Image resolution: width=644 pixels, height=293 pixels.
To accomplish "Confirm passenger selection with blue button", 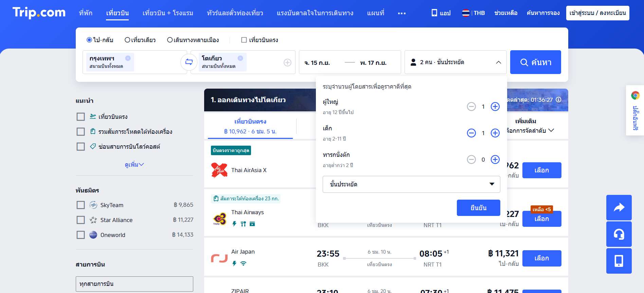I will click(478, 208).
